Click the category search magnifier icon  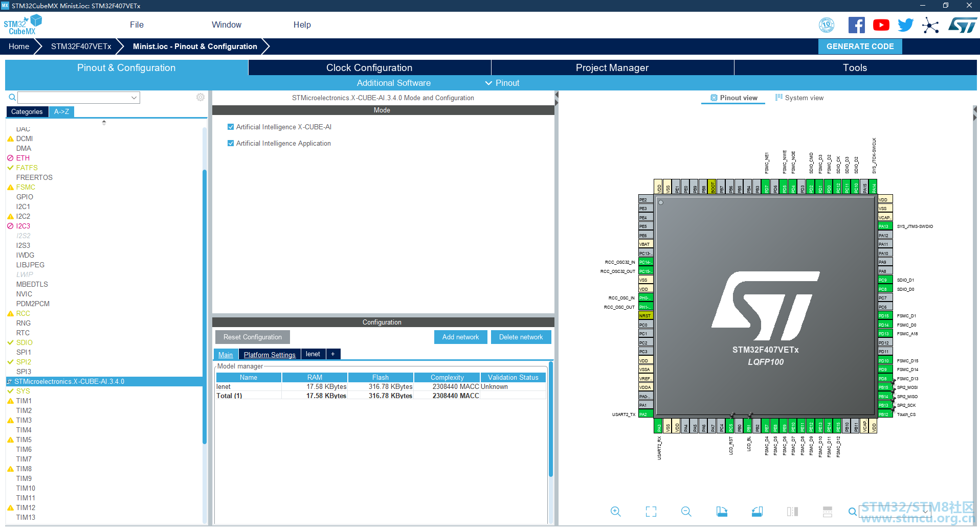coord(12,97)
